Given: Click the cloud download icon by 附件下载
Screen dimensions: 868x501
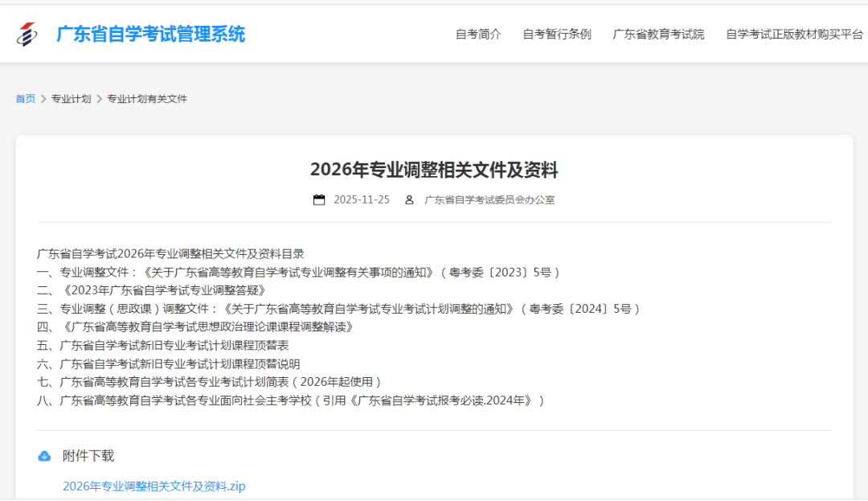Looking at the screenshot, I should [x=44, y=456].
